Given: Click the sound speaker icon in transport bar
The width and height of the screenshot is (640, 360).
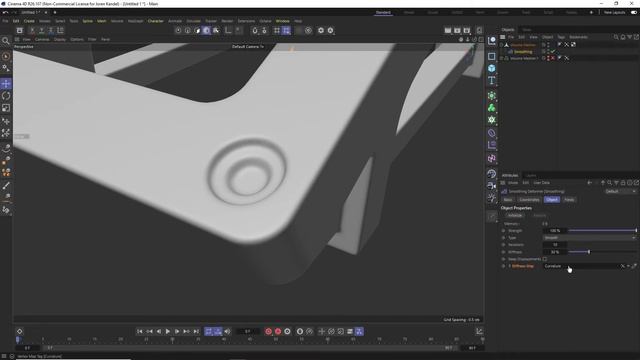Looking at the screenshot, I should tap(227, 331).
